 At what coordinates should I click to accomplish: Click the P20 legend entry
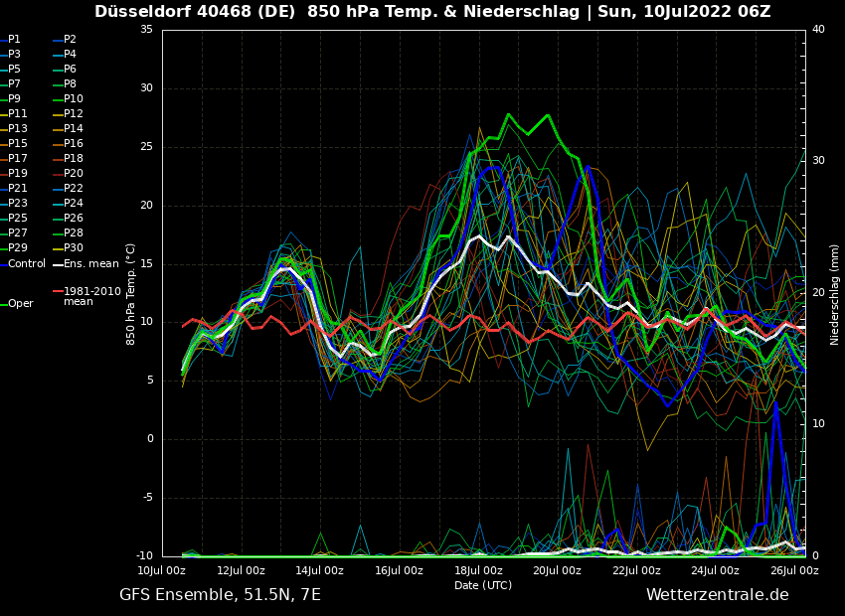(73, 174)
